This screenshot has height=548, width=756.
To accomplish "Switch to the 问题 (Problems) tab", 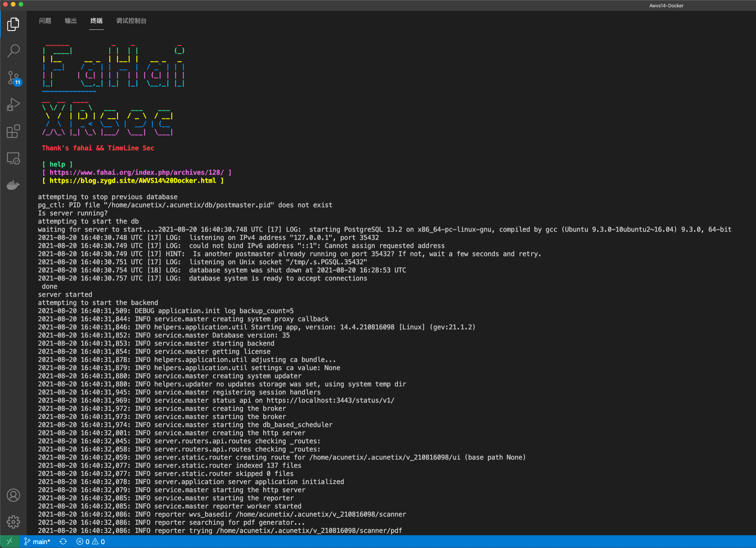I will [45, 21].
